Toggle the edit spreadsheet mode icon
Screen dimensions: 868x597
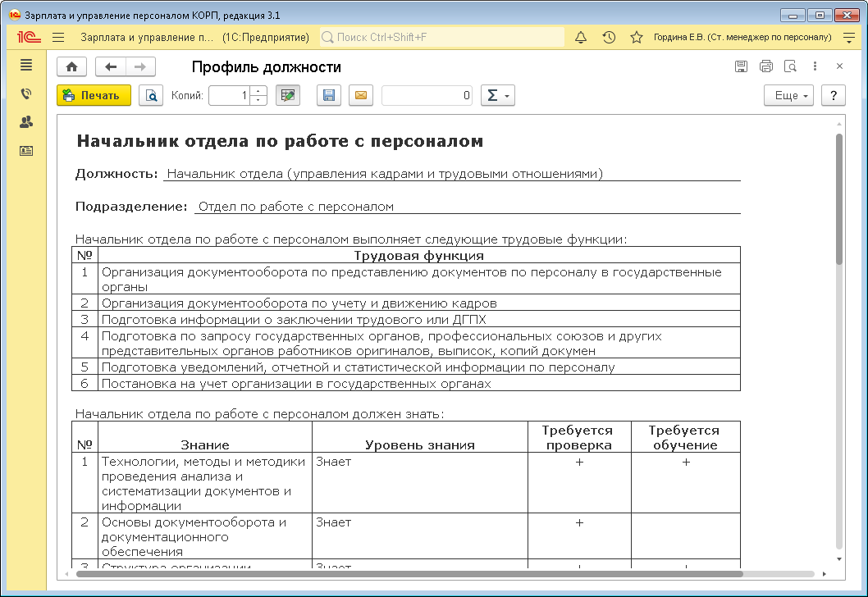coord(288,95)
